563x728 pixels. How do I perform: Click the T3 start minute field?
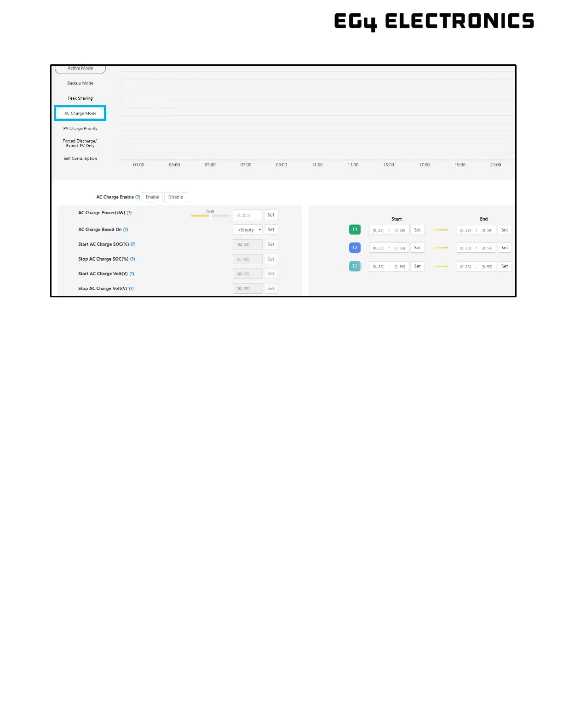(x=400, y=267)
